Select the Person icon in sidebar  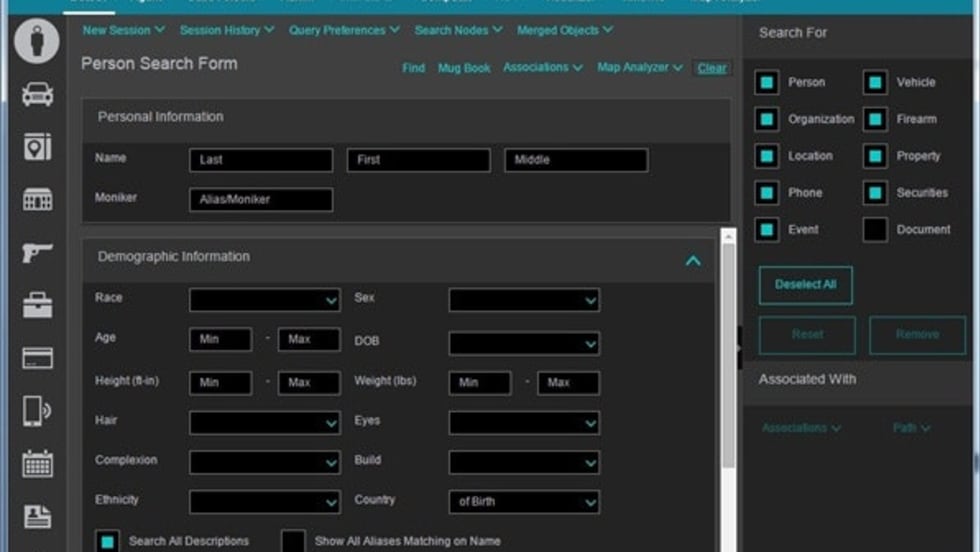[37, 42]
